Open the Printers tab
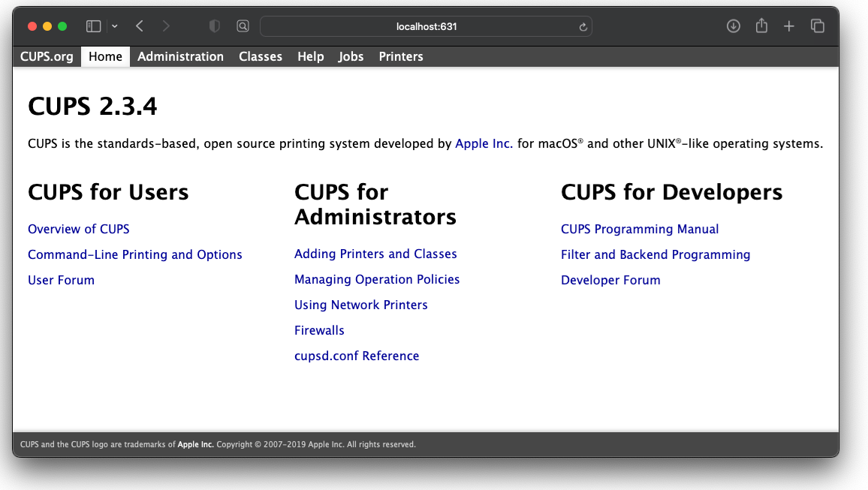This screenshot has height=490, width=868. [401, 56]
